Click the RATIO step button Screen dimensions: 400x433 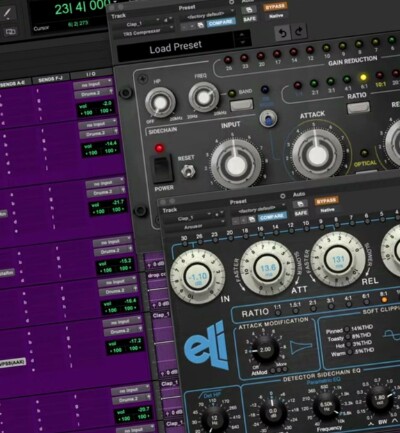358,108
